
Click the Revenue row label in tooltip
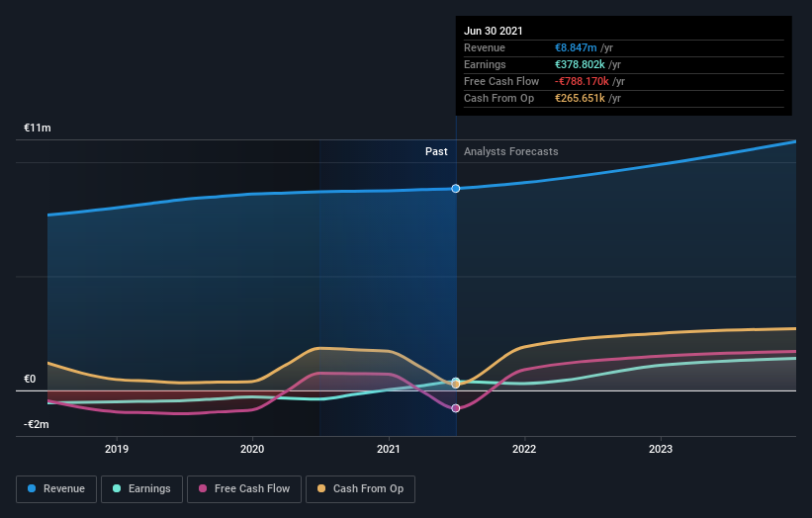click(x=485, y=47)
